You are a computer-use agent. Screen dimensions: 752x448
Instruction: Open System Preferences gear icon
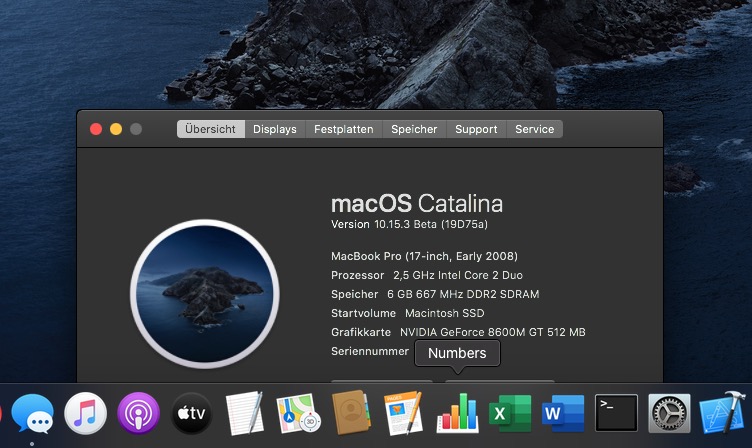(x=670, y=413)
